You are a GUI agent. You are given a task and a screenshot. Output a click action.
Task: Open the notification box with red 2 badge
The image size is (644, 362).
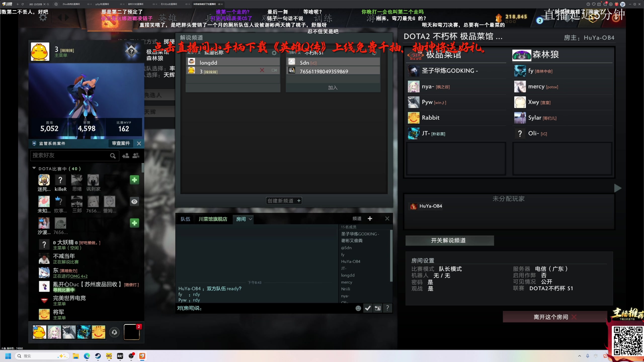click(132, 332)
